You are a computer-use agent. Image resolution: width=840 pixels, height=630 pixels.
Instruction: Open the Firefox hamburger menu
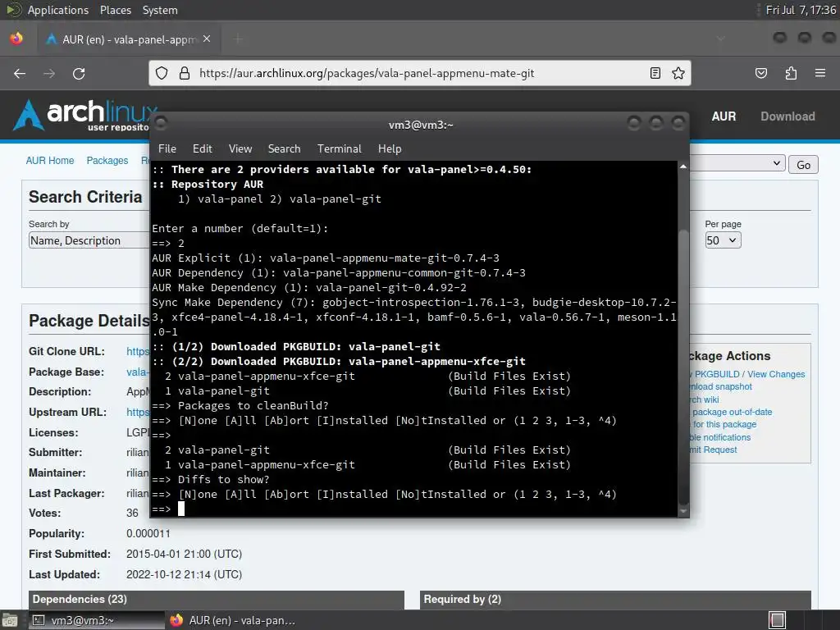click(x=820, y=73)
